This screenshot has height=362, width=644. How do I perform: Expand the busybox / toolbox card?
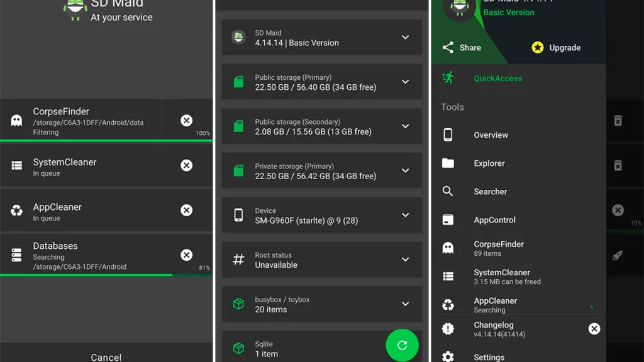406,304
